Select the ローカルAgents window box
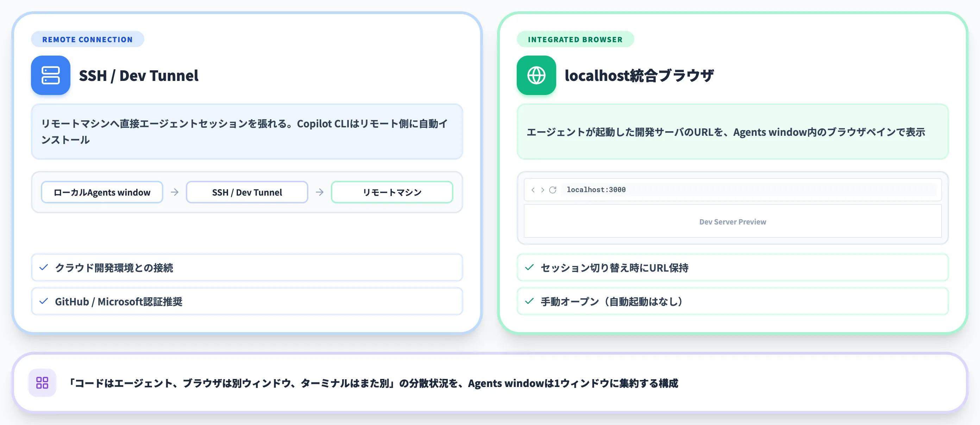This screenshot has width=980, height=425. (x=102, y=192)
